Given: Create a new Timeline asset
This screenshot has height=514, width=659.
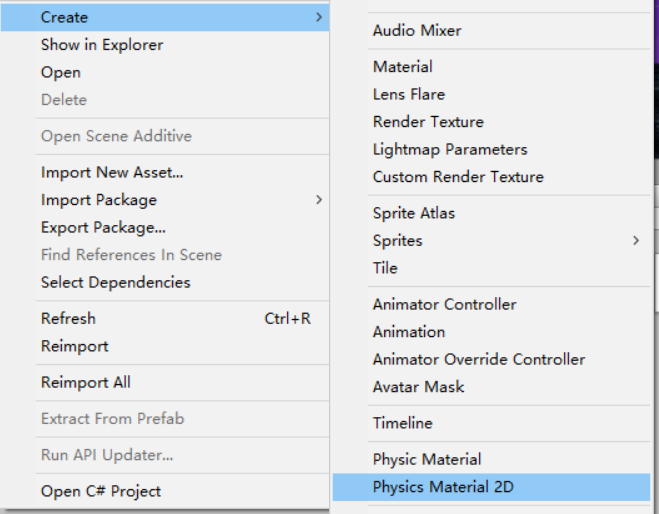Looking at the screenshot, I should pos(403,424).
